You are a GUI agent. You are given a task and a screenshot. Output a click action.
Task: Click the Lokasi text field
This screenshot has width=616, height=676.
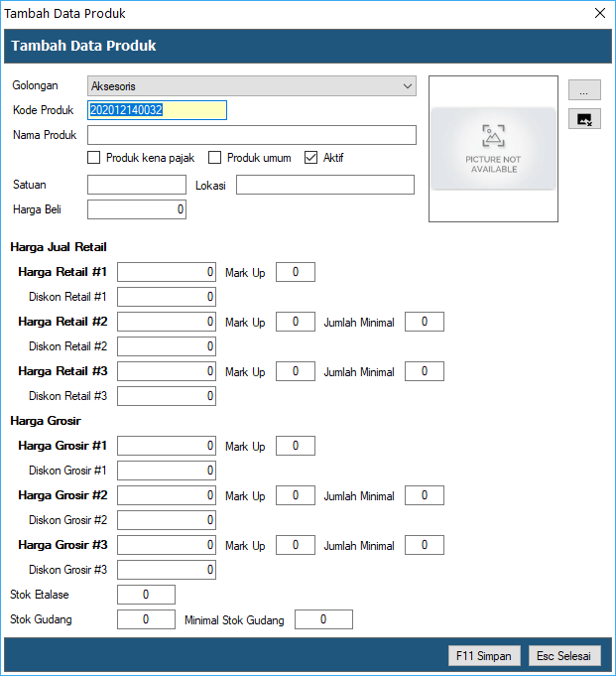point(324,185)
